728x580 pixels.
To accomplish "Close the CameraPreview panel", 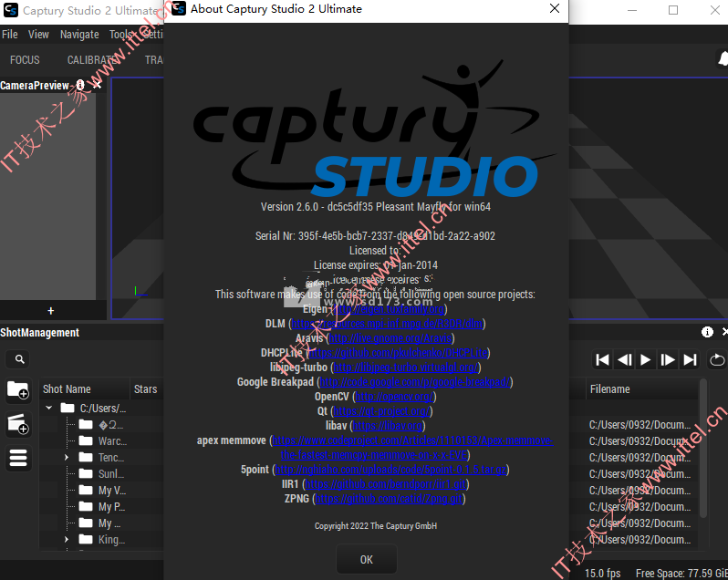I will [x=97, y=85].
